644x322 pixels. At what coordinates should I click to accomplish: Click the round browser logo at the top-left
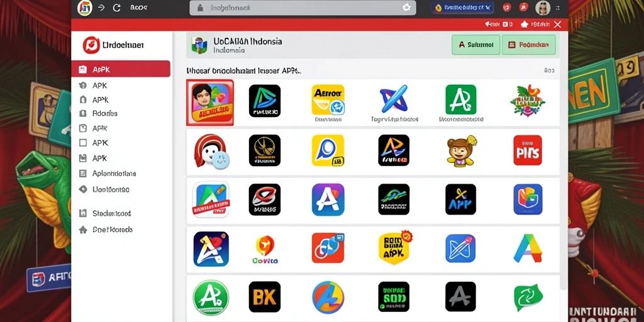(85, 8)
